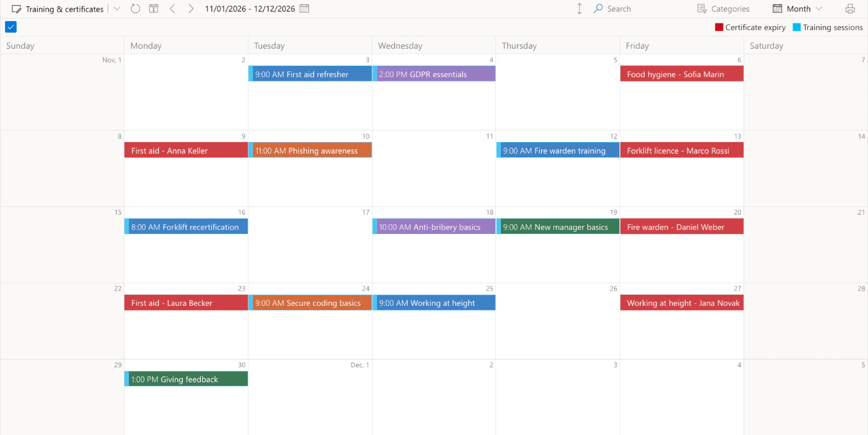
Task: Click the vertical expand arrows icon
Action: [579, 9]
